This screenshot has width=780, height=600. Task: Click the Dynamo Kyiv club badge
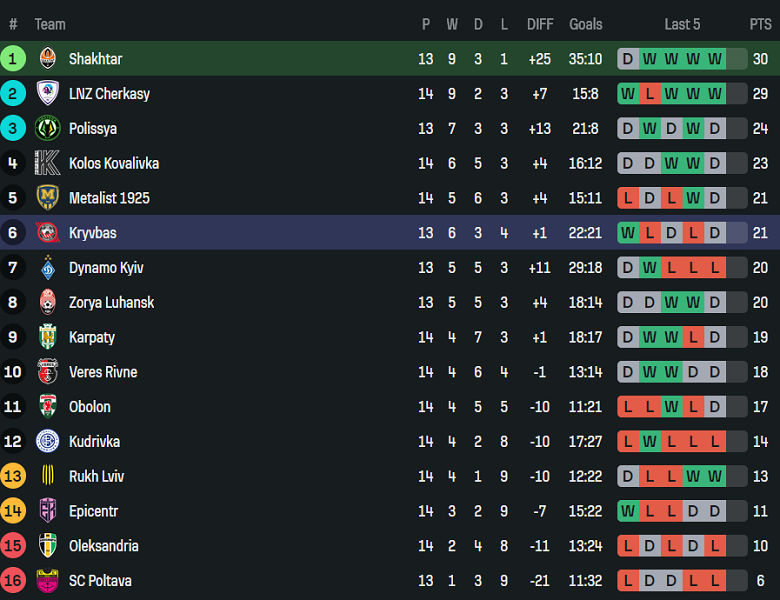48,268
